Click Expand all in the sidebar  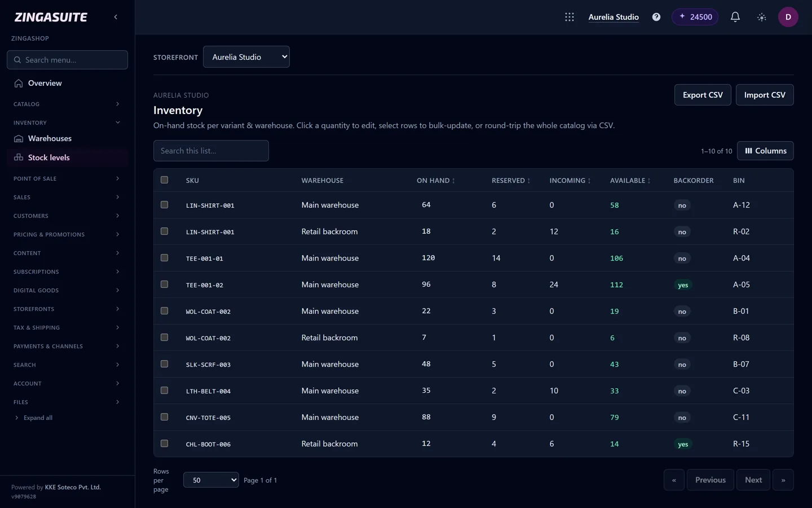34,418
